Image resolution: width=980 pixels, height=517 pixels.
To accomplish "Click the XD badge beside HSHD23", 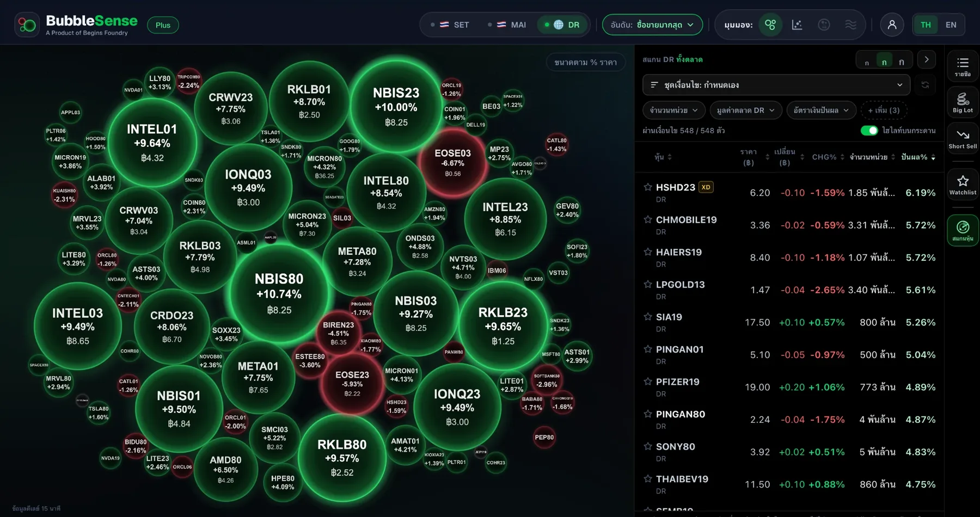I will pos(706,187).
